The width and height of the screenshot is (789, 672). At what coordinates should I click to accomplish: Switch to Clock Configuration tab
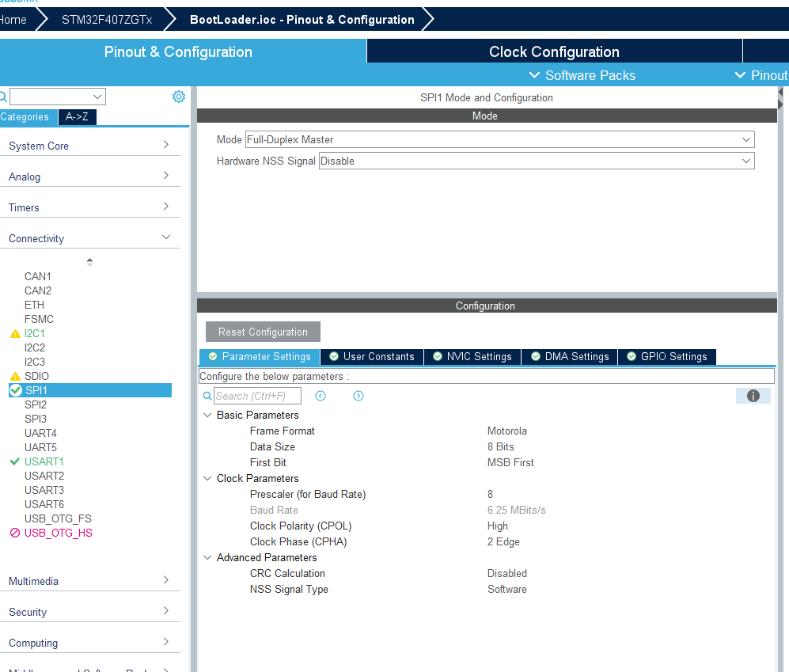click(x=555, y=51)
